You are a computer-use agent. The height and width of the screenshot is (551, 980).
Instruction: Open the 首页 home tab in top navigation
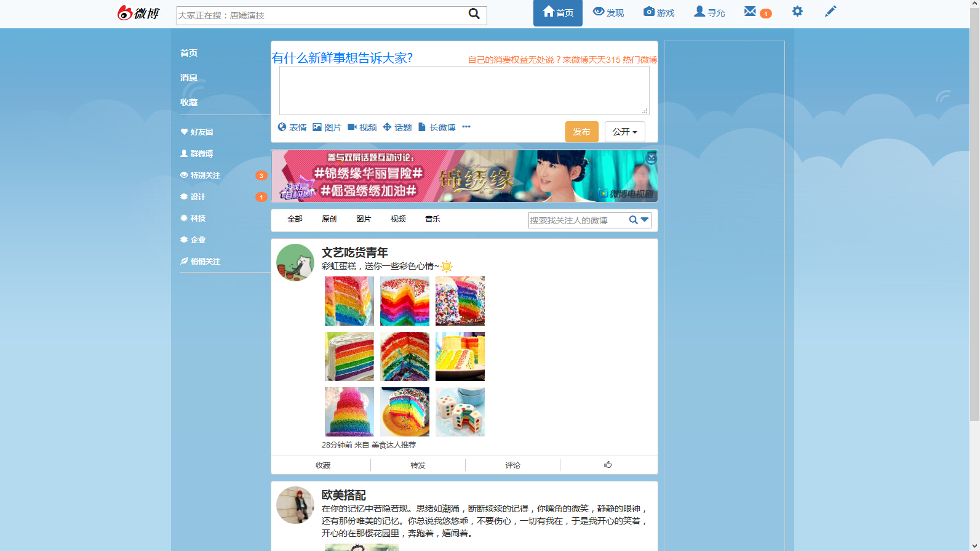[x=558, y=13]
